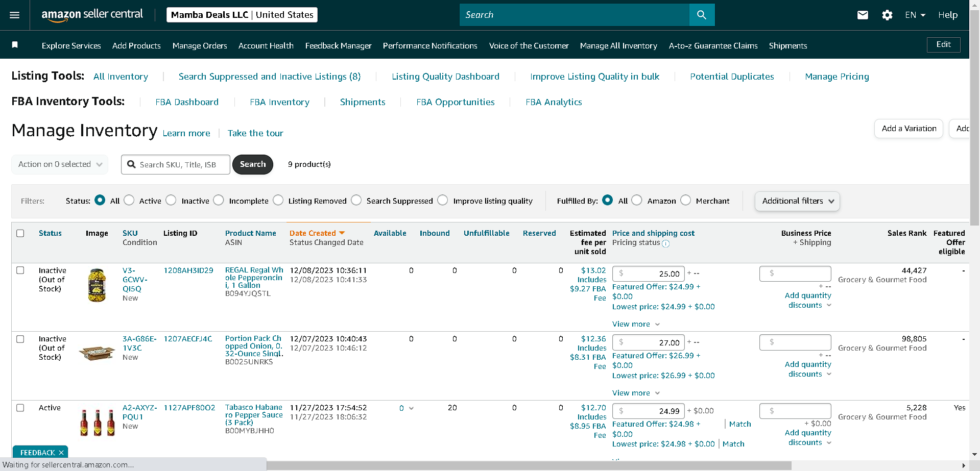Expand quantity discounts for the $27.00 row
This screenshot has width=980, height=471.
click(x=809, y=369)
